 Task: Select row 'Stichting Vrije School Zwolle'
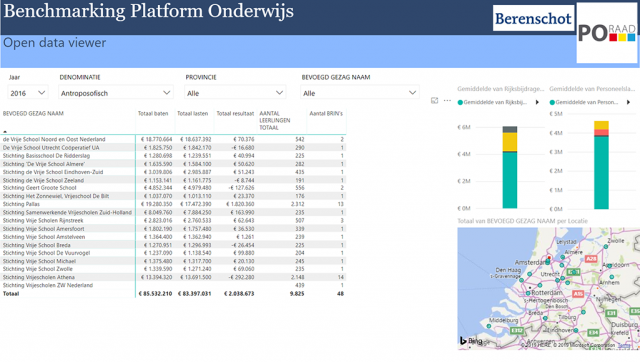[x=173, y=269]
